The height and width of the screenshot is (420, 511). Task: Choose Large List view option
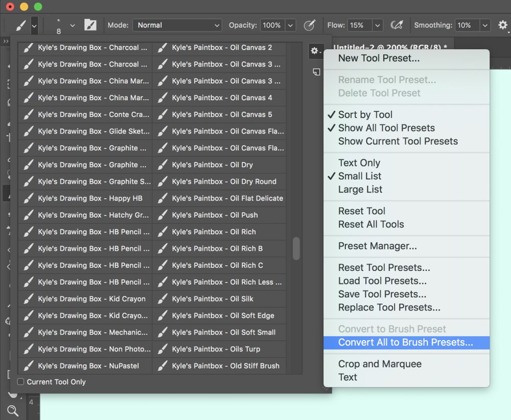click(x=406, y=190)
